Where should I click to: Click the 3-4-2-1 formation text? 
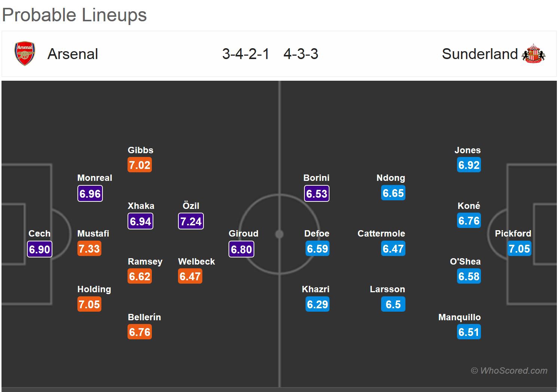pyautogui.click(x=245, y=54)
